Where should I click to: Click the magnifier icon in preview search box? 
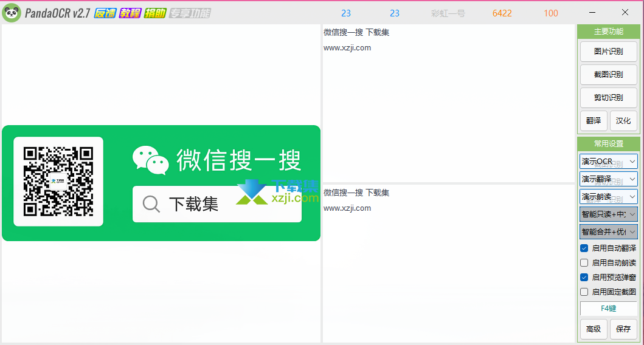151,204
